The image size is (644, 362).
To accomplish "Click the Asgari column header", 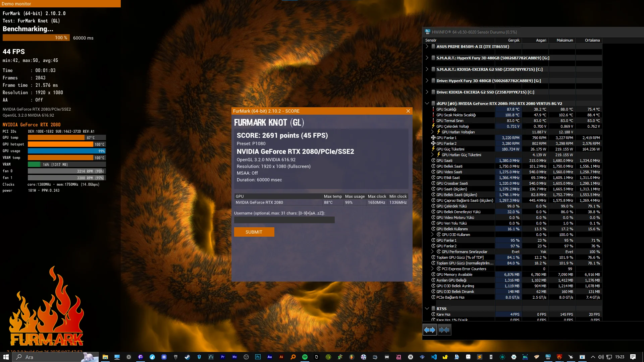I will pos(535,40).
